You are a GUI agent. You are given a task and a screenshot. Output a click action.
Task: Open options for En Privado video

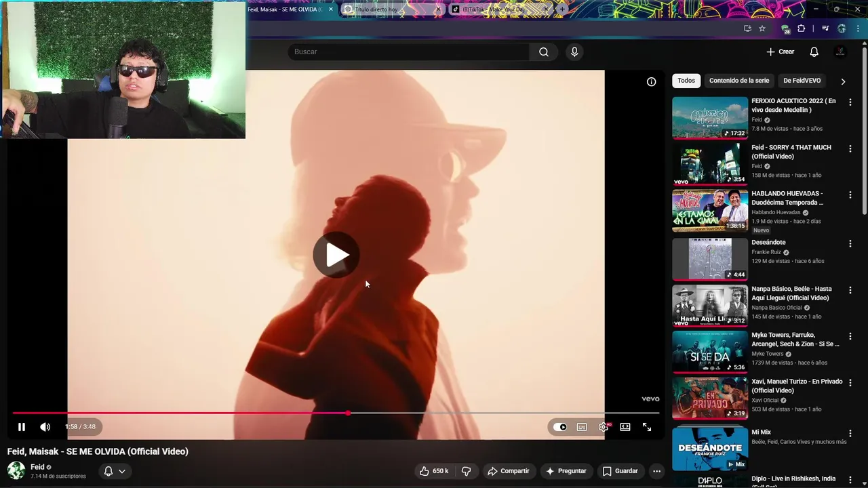pos(850,383)
